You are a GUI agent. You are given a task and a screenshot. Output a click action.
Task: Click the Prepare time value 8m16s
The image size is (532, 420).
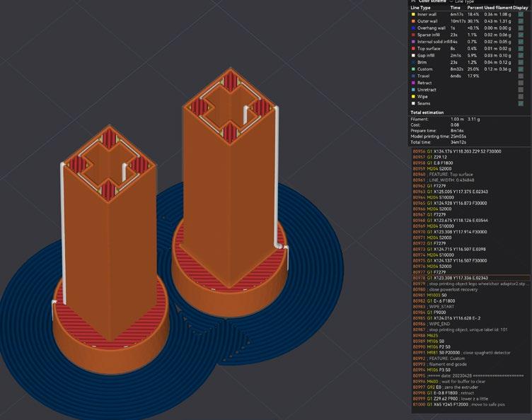coord(457,131)
